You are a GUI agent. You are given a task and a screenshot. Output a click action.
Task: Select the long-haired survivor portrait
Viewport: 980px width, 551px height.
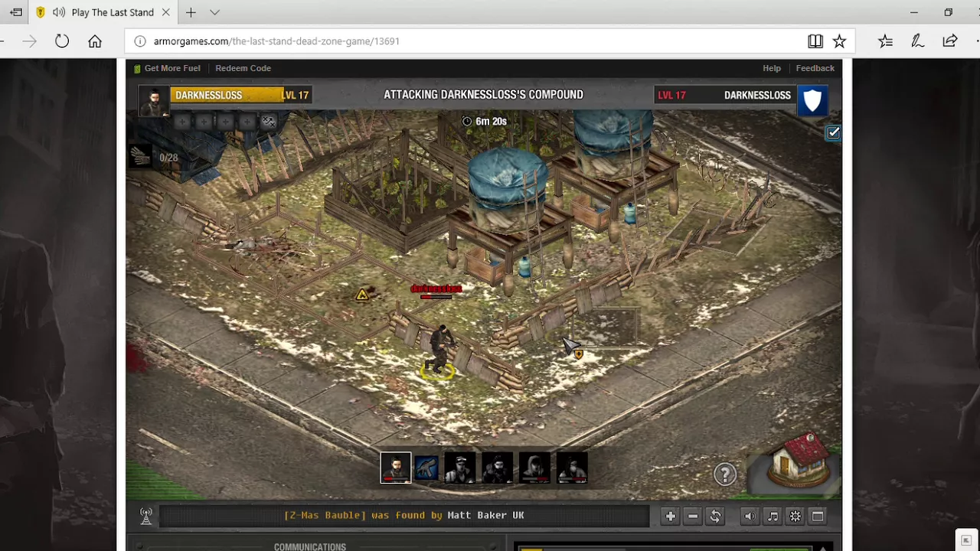click(572, 468)
